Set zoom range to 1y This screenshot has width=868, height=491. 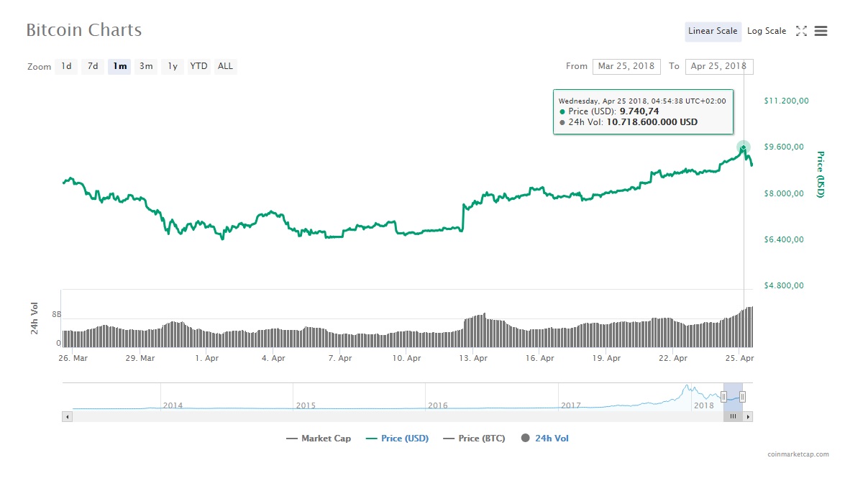(x=173, y=66)
